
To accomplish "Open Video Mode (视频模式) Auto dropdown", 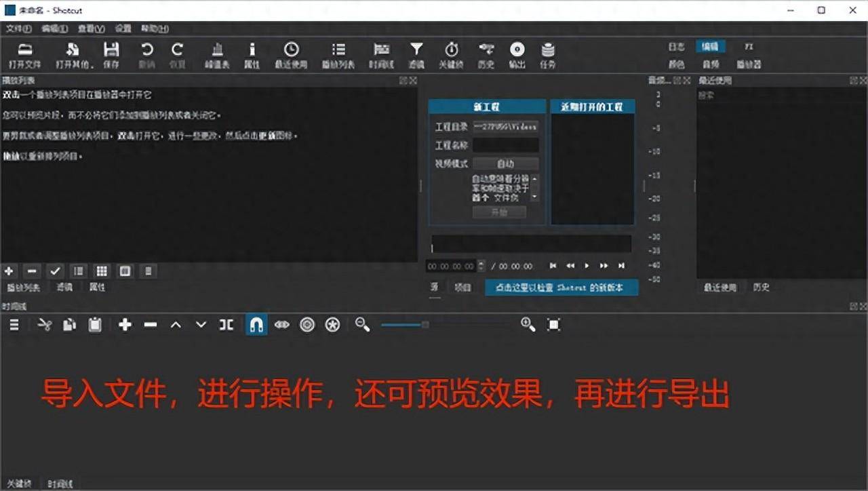I will click(506, 163).
